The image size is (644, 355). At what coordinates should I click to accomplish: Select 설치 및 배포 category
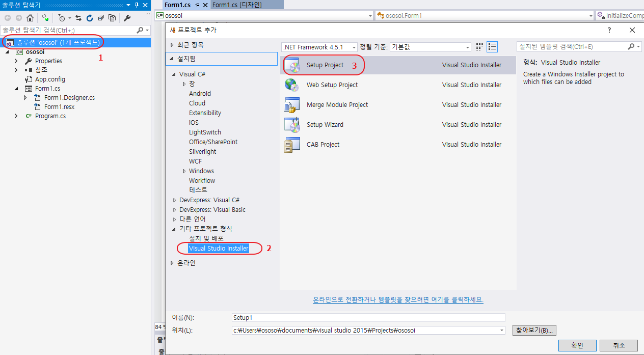[x=206, y=238]
